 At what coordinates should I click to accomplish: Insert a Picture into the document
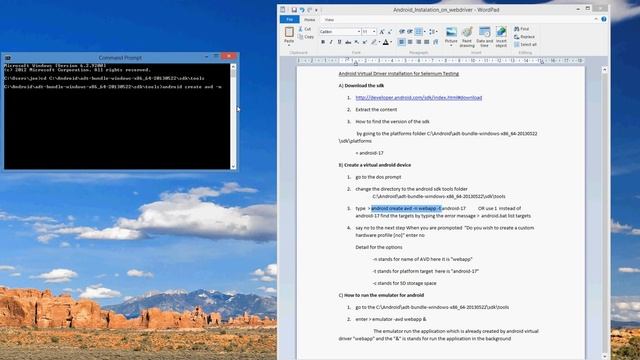pos(451,32)
